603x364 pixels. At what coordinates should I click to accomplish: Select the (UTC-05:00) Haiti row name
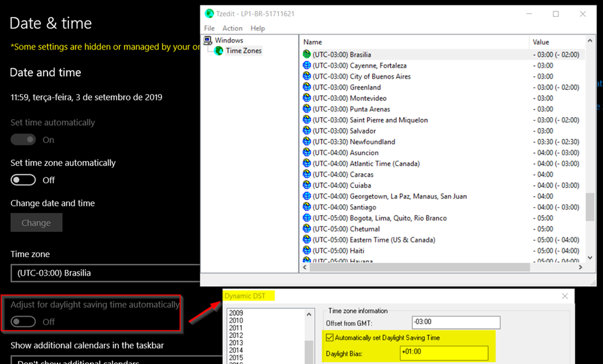pyautogui.click(x=339, y=251)
